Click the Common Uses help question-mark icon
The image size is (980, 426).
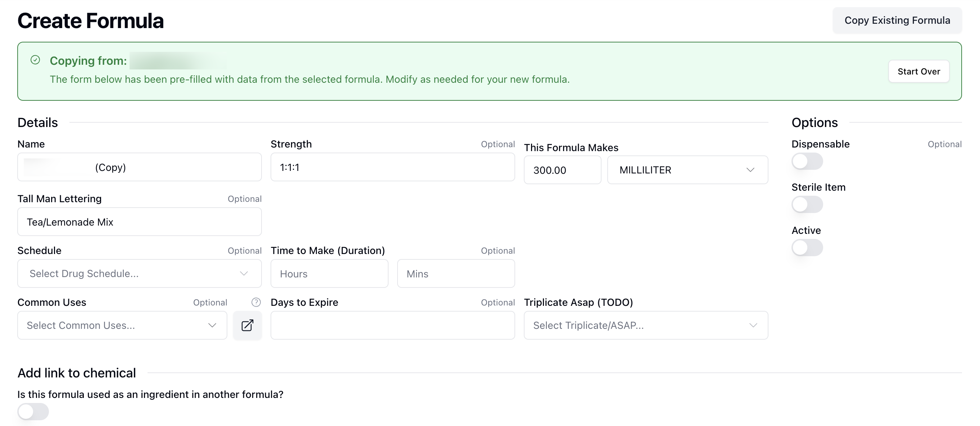256,302
